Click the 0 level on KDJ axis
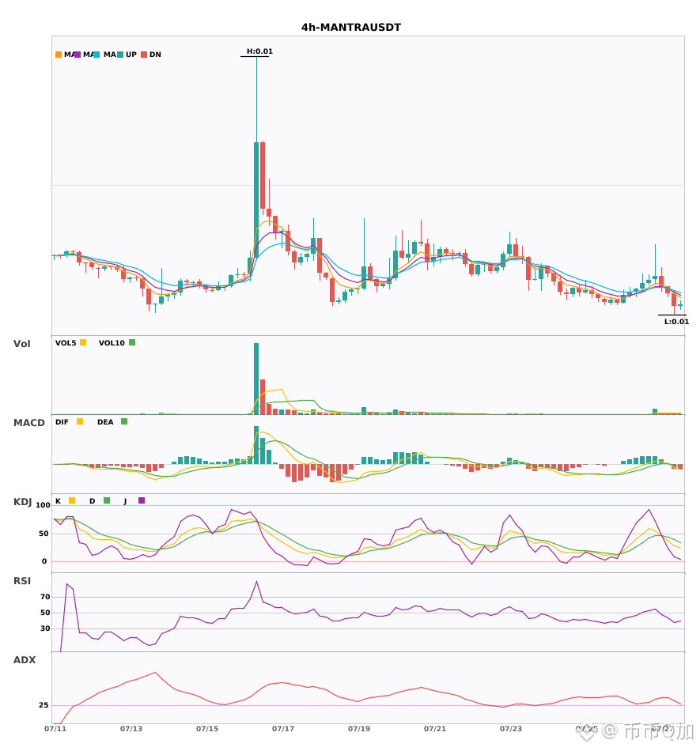 tap(44, 561)
